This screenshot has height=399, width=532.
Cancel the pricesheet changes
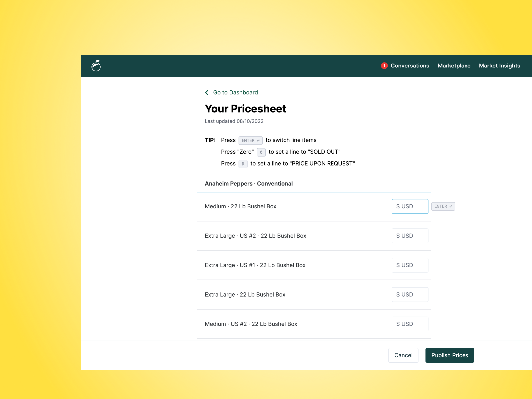(403, 355)
